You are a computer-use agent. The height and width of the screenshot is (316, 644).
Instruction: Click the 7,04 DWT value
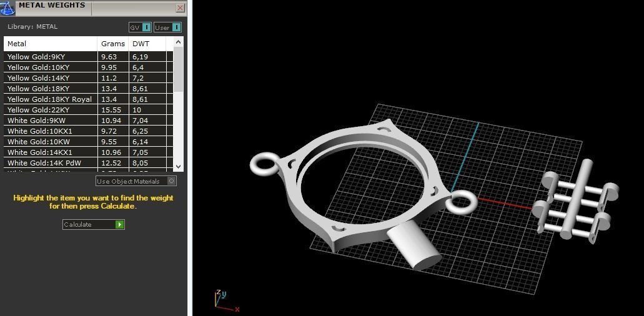[x=140, y=121]
